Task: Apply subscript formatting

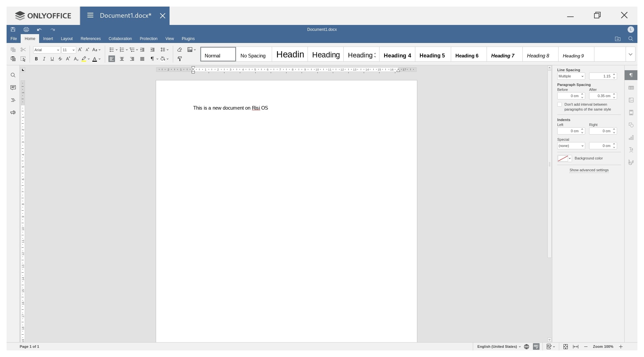Action: pos(76,59)
